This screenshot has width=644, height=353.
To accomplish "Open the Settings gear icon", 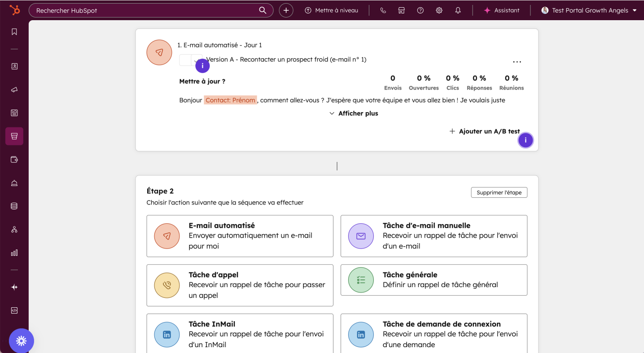I will 439,10.
